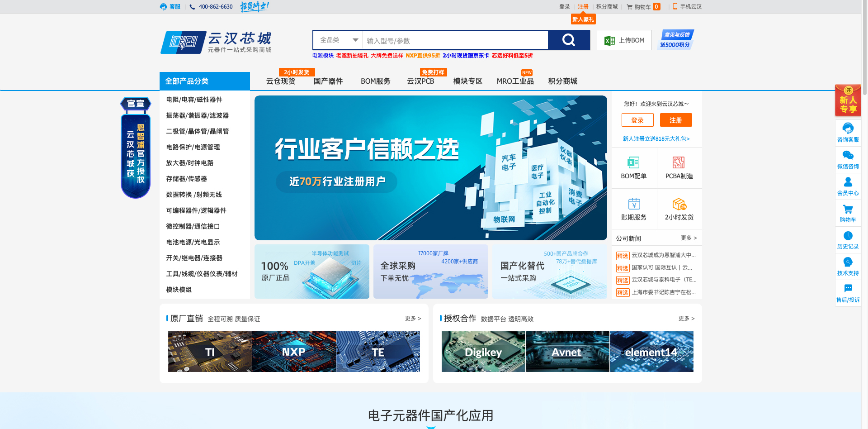Expand the 全品类 category dropdown
The height and width of the screenshot is (429, 868).
338,40
